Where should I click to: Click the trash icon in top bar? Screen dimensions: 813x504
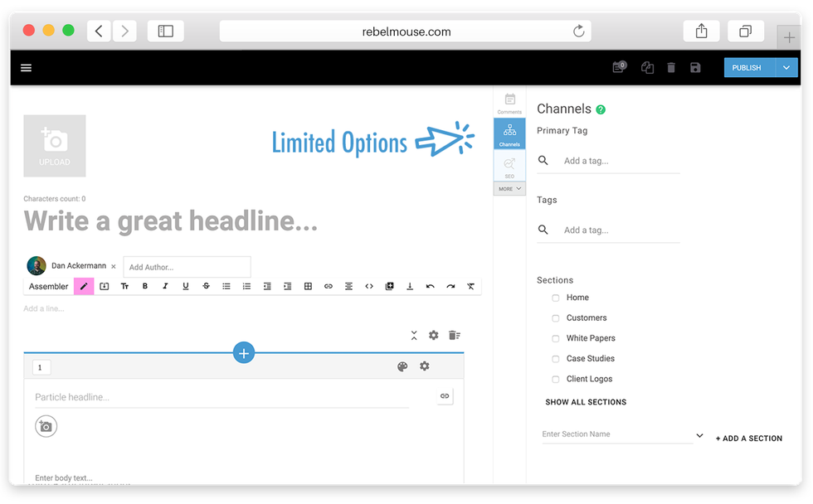tap(671, 68)
